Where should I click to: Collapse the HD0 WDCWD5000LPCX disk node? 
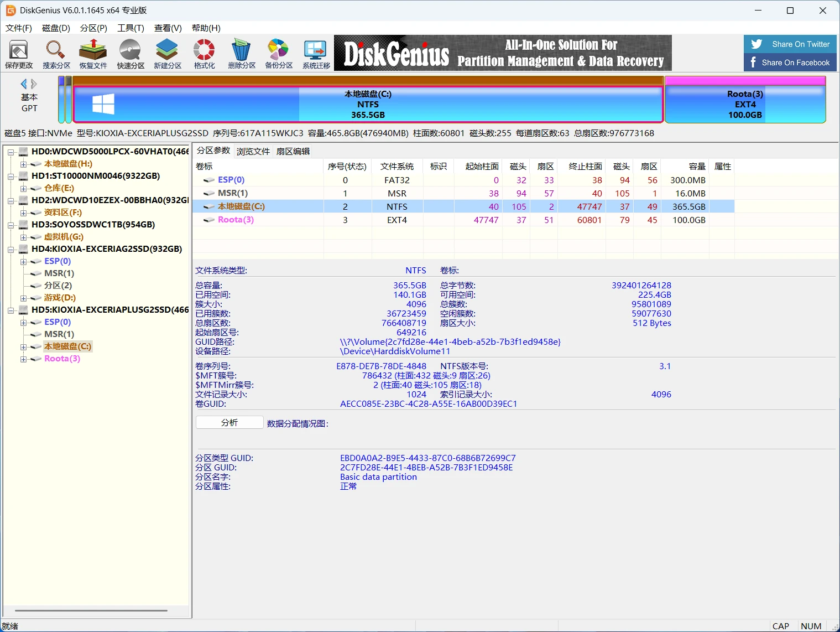[11, 152]
